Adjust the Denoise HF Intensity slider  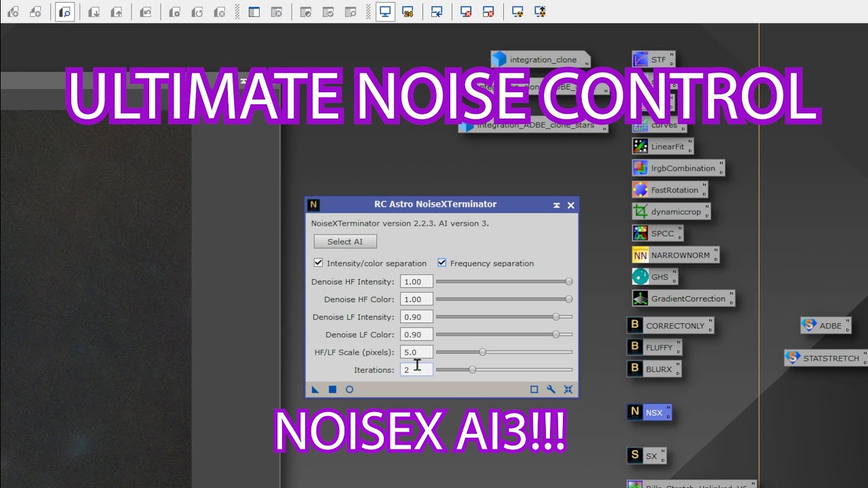pos(504,281)
